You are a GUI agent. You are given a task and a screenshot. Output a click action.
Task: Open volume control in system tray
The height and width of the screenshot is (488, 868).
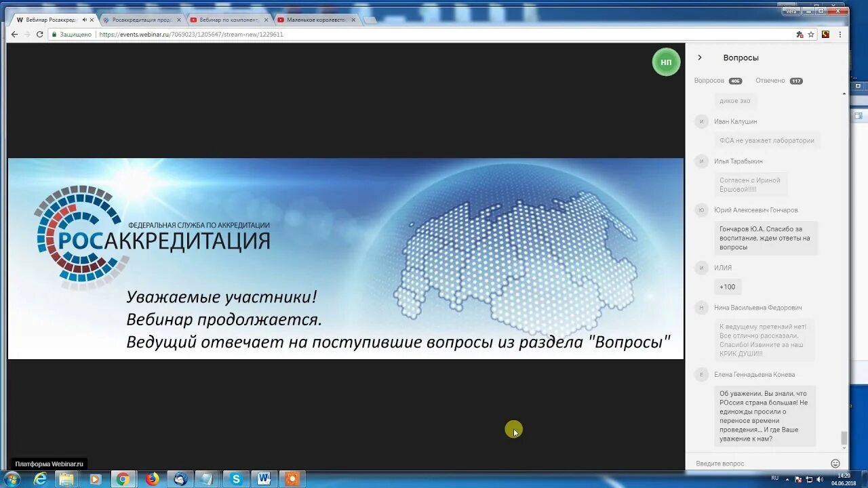pyautogui.click(x=818, y=479)
